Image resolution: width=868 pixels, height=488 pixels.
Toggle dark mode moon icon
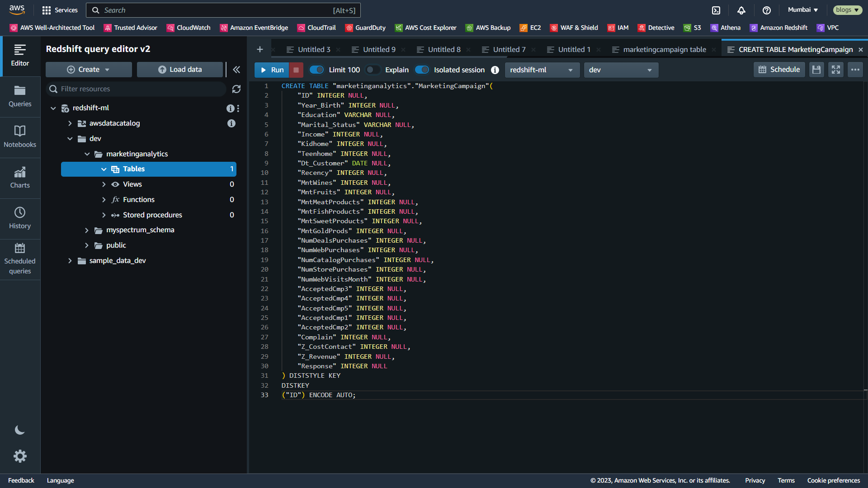[x=20, y=430]
